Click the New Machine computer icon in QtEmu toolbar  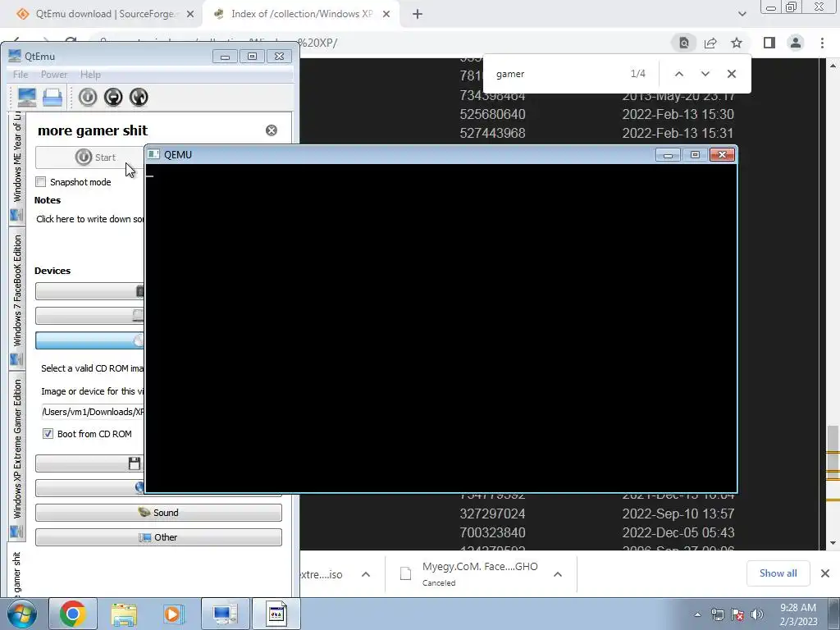27,97
